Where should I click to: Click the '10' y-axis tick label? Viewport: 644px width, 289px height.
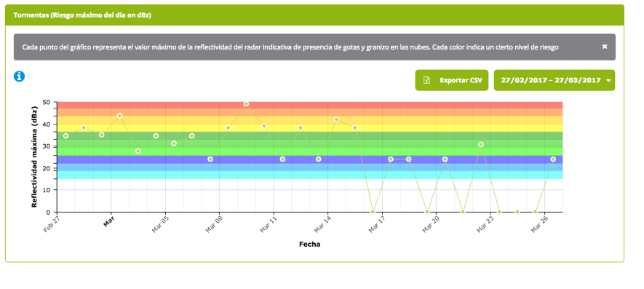click(47, 190)
